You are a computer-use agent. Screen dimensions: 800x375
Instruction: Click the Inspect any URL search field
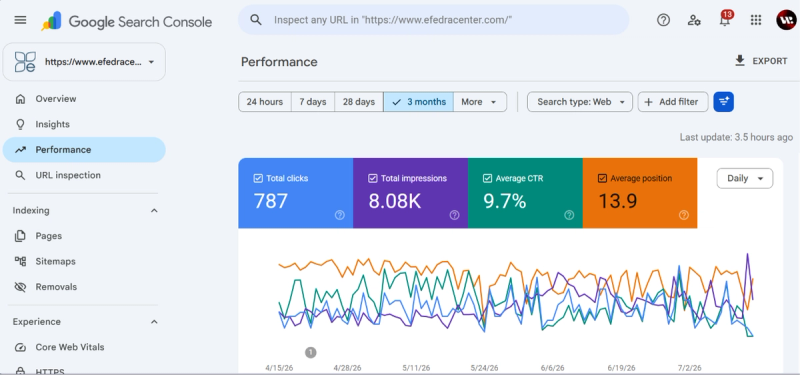pos(434,20)
